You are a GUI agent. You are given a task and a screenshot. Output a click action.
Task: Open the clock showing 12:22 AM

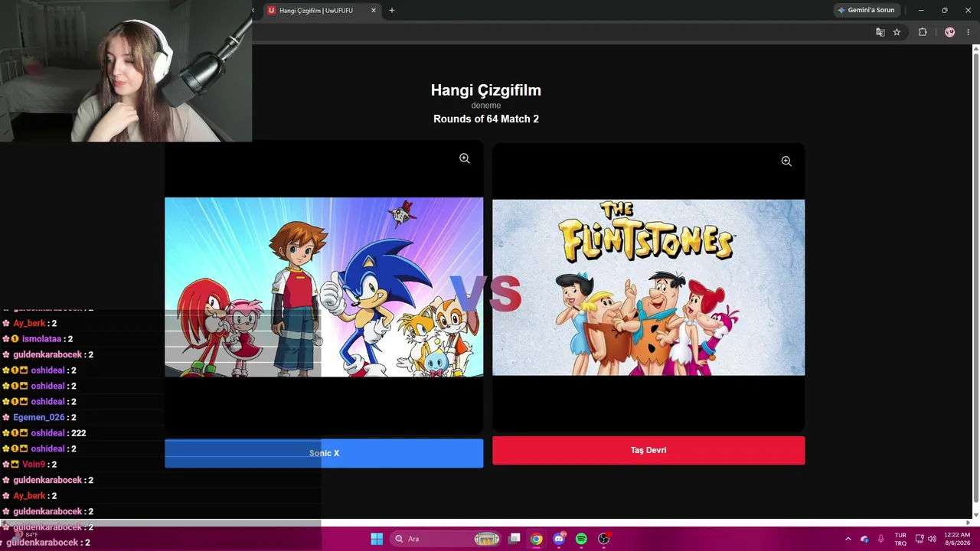[x=957, y=539]
